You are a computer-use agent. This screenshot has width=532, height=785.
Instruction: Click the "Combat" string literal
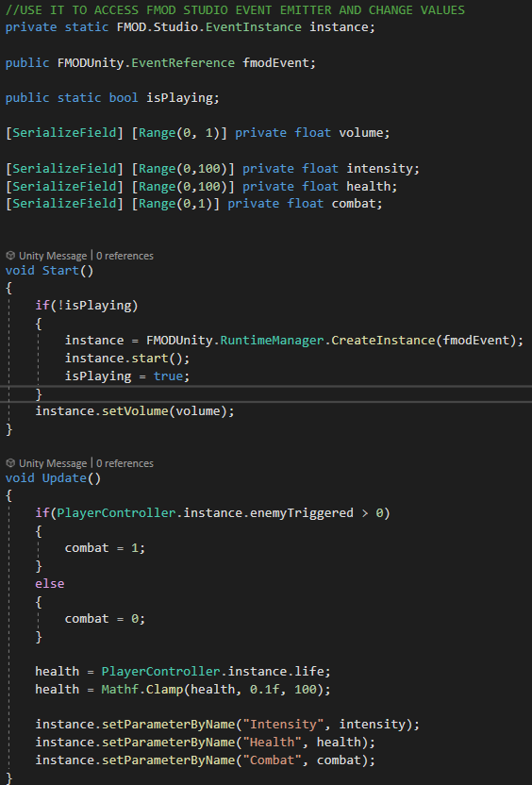click(x=273, y=760)
